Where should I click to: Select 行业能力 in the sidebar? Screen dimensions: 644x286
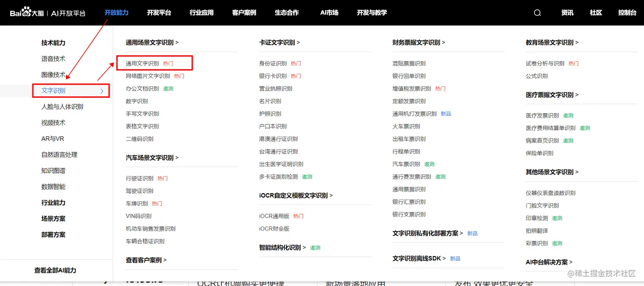[53, 203]
